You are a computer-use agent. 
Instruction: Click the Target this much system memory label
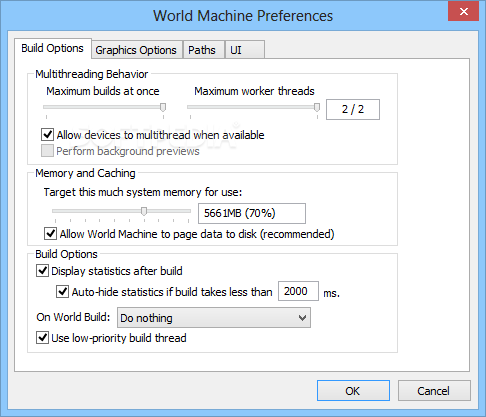(x=143, y=192)
